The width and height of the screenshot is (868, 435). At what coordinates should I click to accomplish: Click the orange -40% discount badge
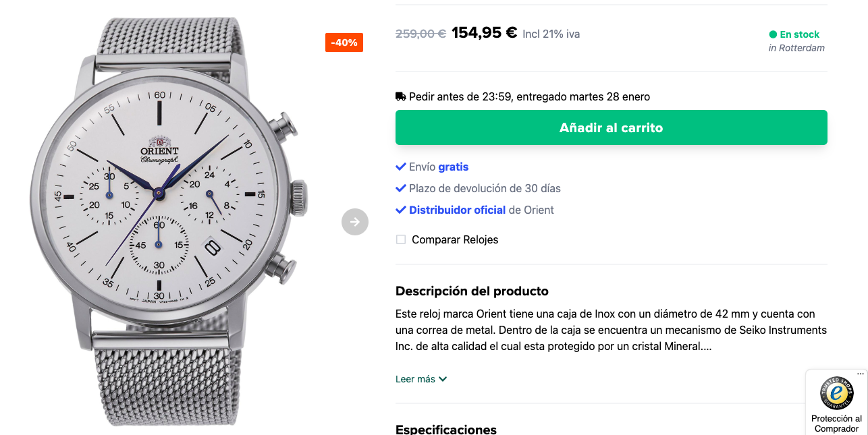point(344,42)
